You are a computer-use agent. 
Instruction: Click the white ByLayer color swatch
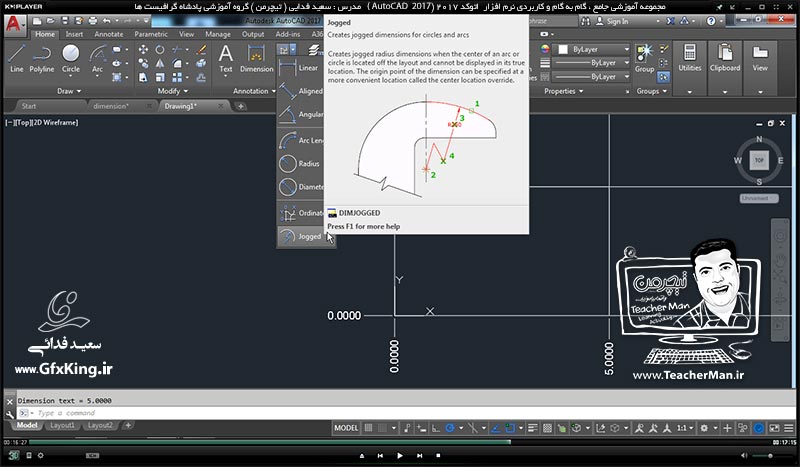(x=563, y=50)
